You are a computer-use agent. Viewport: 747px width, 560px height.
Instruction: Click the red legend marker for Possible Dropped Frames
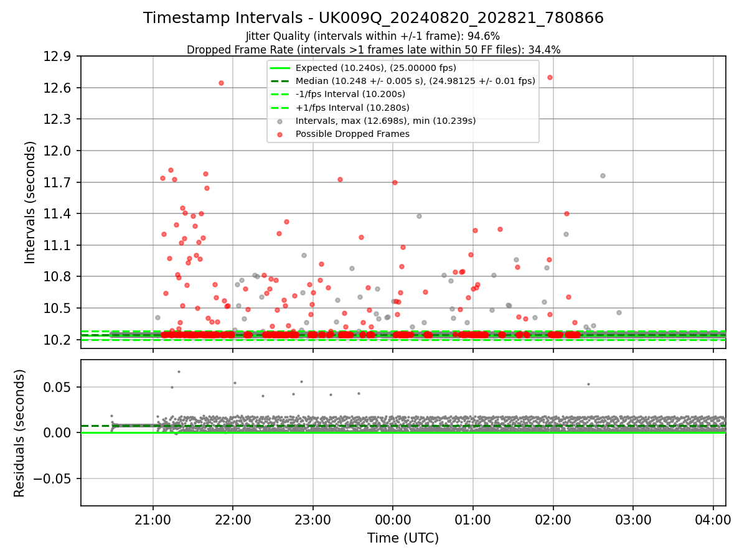coord(280,134)
